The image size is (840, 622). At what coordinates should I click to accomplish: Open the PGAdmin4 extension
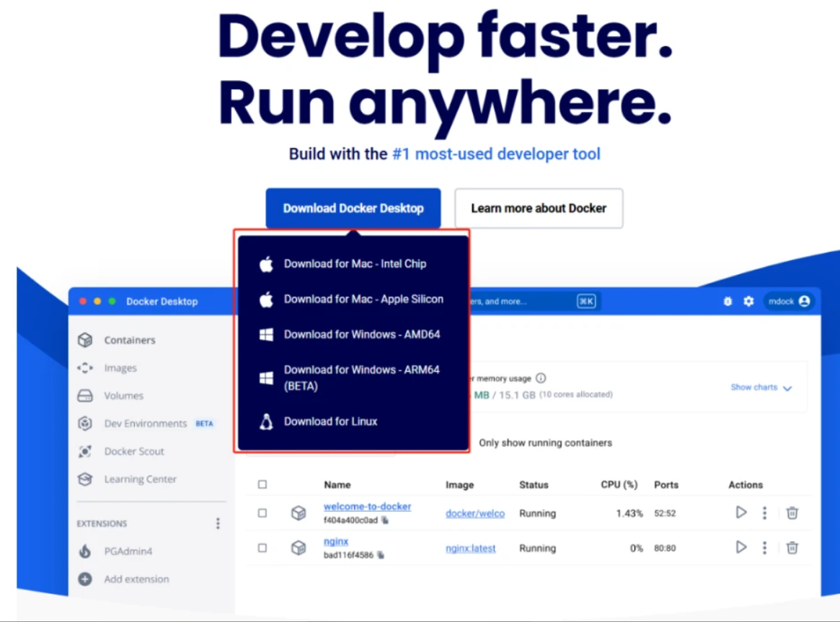[x=128, y=551]
